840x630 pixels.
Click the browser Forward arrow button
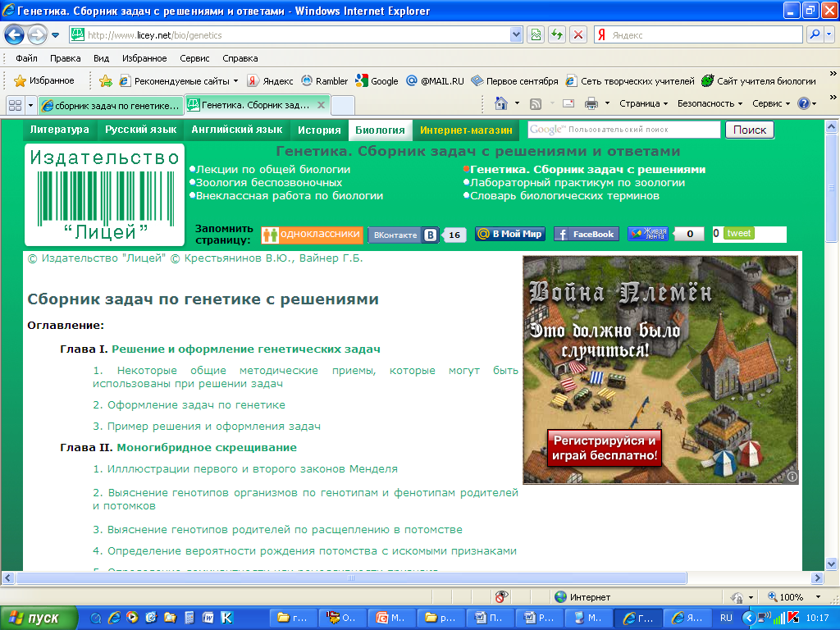click(36, 35)
